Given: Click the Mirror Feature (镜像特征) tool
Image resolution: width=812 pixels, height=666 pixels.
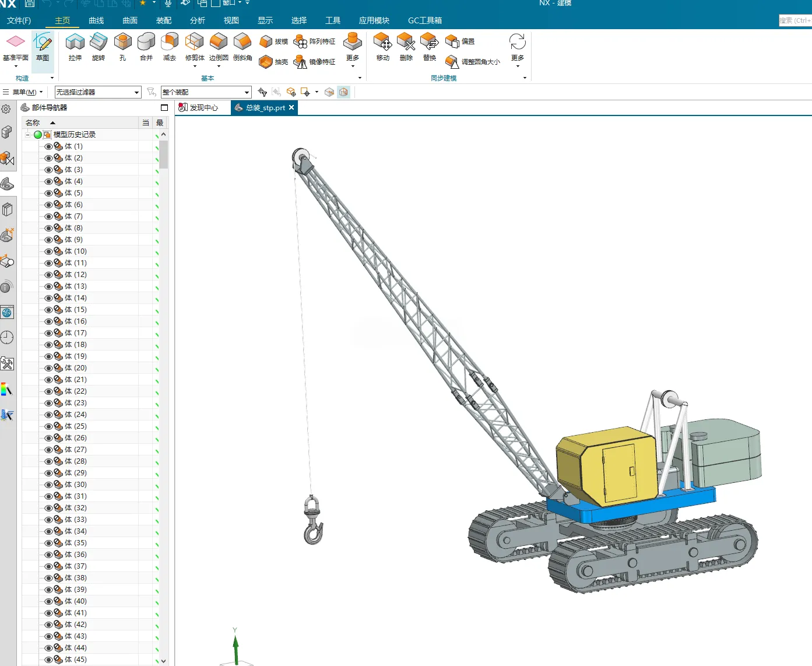Looking at the screenshot, I should [315, 62].
